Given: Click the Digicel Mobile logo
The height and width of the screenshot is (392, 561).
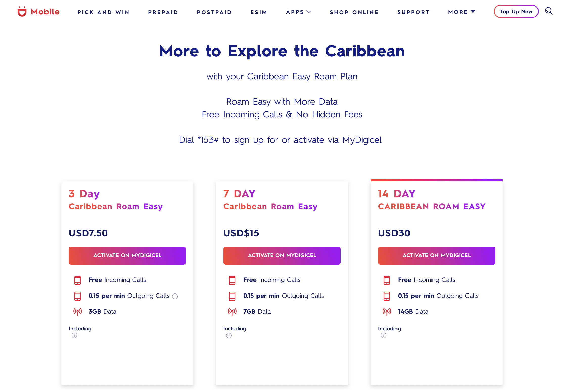Looking at the screenshot, I should pos(38,11).
